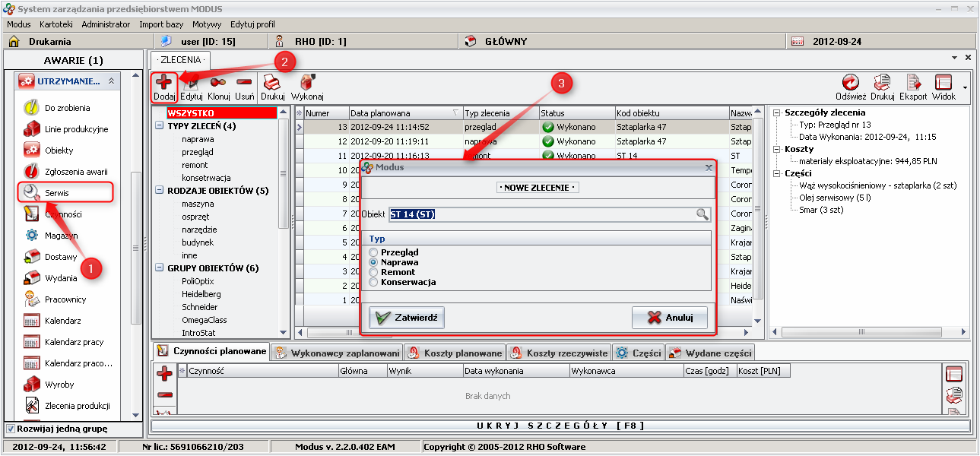Click the Eksport icon in toolbar

pos(912,83)
